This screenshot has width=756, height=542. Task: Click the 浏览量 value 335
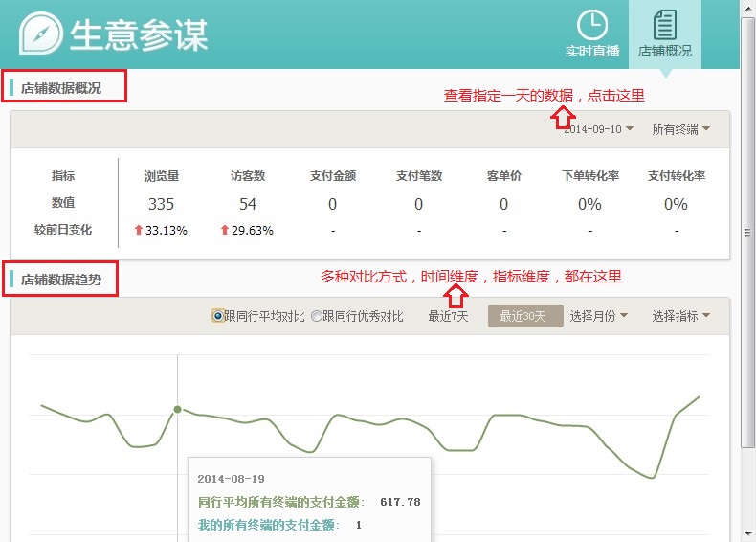coord(161,204)
